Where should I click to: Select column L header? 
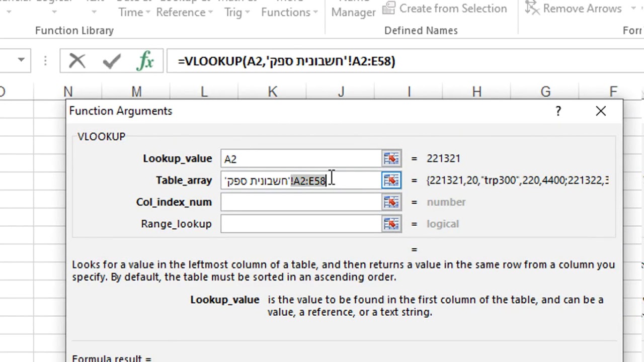coord(204,92)
